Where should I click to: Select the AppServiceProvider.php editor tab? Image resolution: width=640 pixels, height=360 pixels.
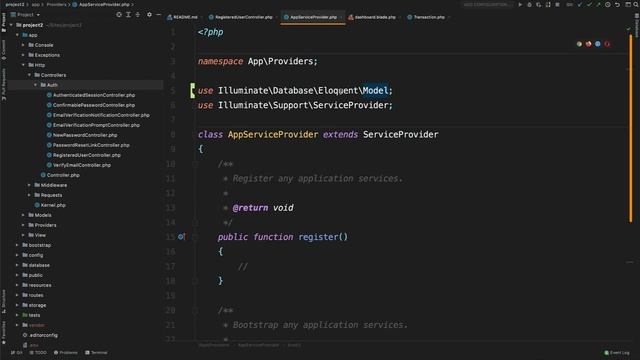point(313,17)
